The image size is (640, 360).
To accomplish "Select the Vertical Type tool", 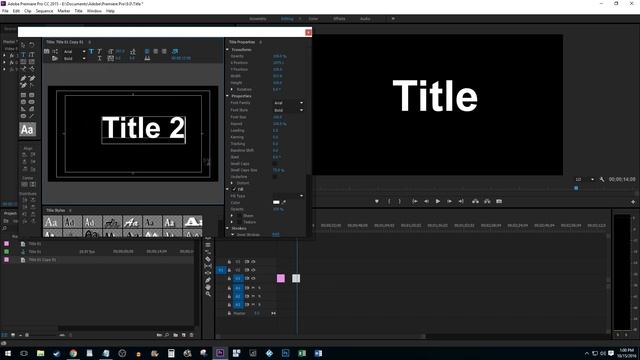I will (31, 54).
